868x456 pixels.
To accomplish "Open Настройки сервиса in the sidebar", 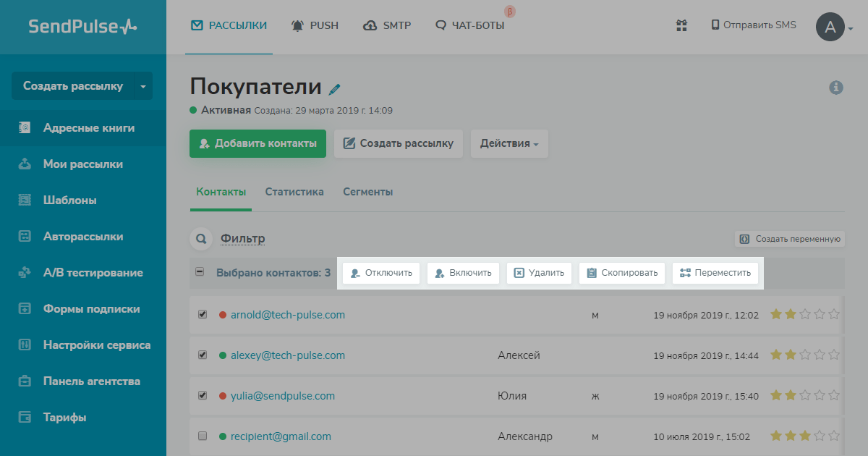I will (x=97, y=345).
